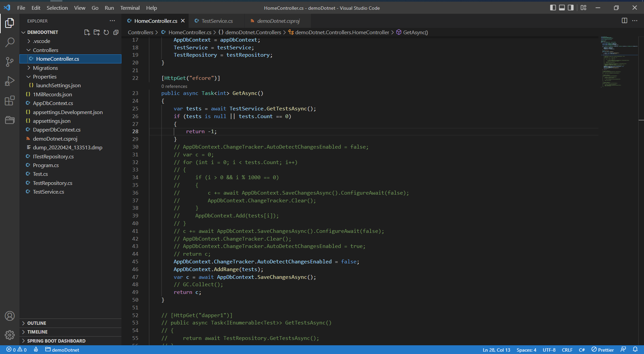644x354 pixels.
Task: Close the HomeController.cs tab
Action: tap(183, 21)
